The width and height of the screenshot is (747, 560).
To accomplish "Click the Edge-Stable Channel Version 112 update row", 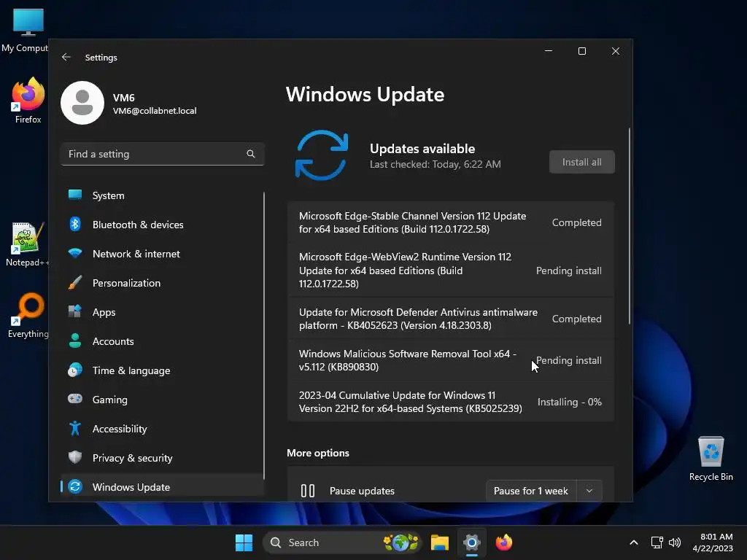I will tap(450, 222).
